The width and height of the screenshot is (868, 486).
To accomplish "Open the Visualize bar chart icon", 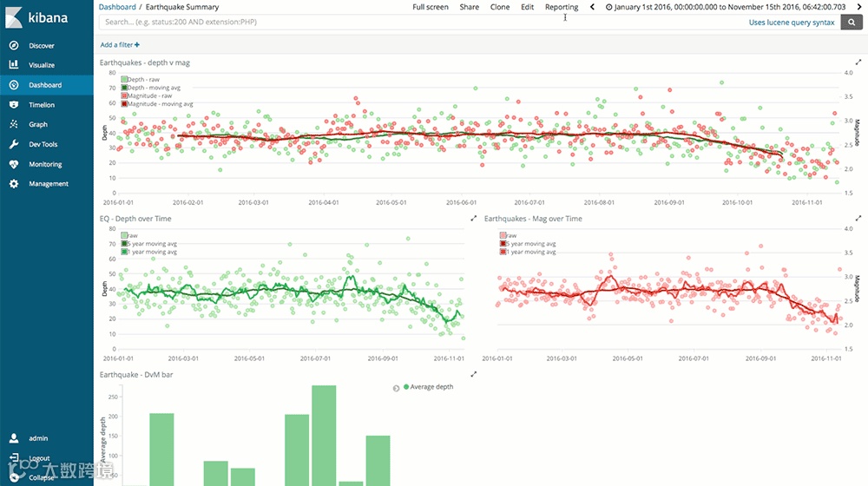I will 14,65.
